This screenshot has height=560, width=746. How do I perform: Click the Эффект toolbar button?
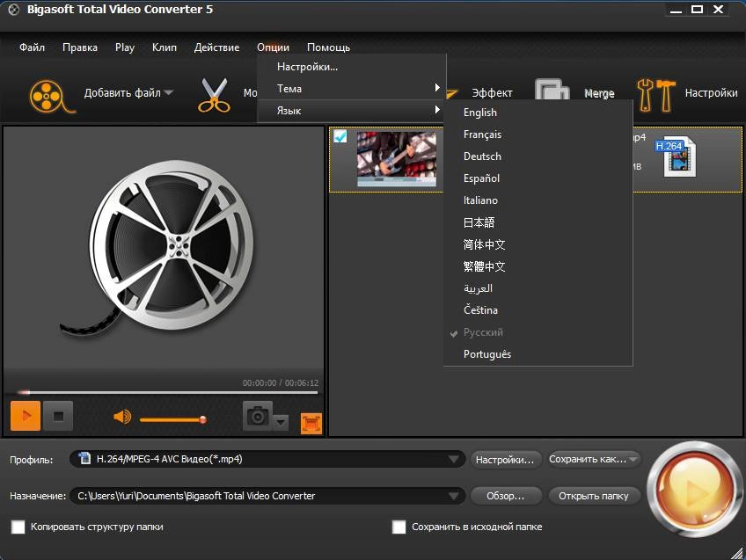[x=492, y=92]
